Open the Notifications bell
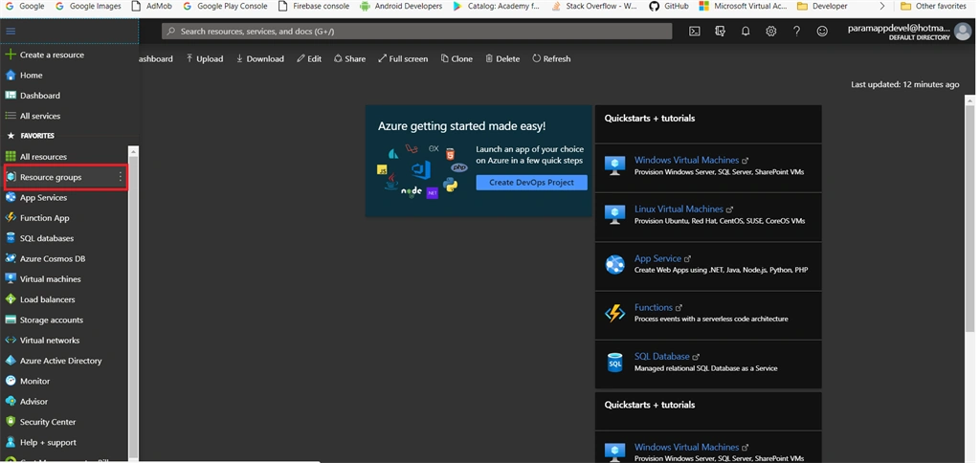Viewport: 980px width, 463px height. pos(746,32)
